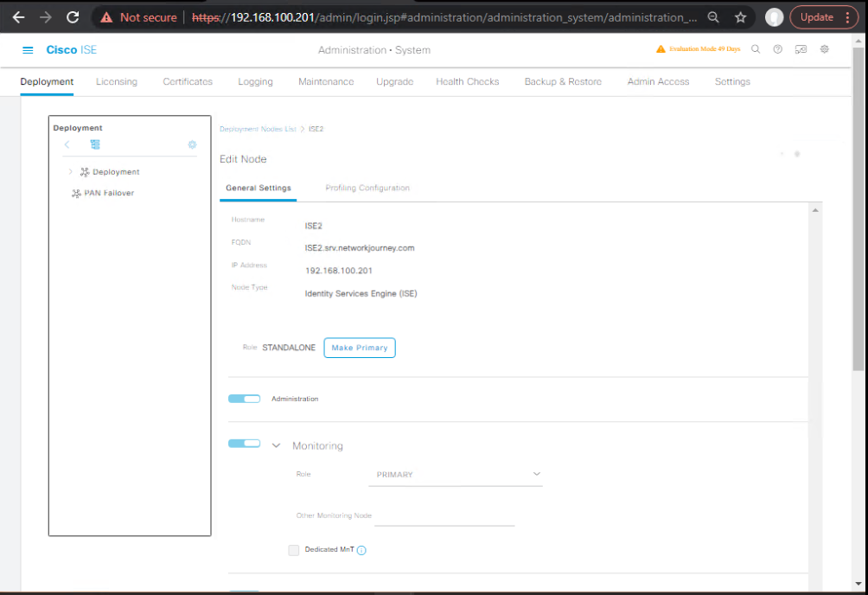Open the ISE help question mark icon
Image resolution: width=868 pixels, height=595 pixels.
coord(778,49)
